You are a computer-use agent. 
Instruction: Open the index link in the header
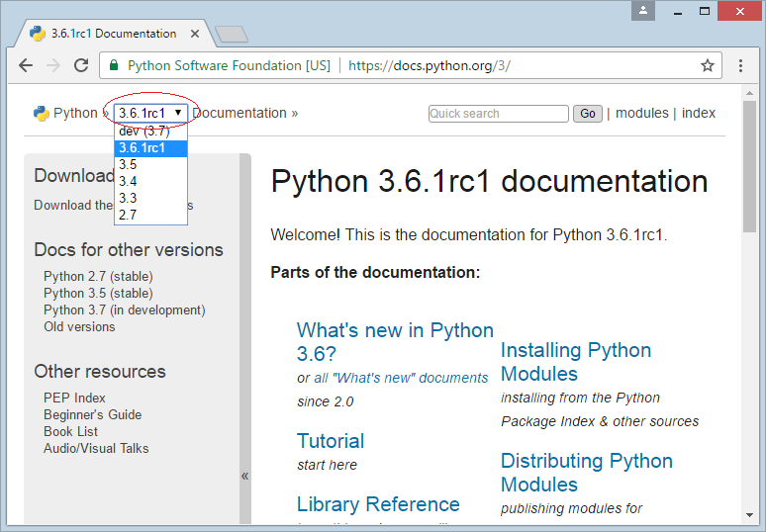click(699, 113)
